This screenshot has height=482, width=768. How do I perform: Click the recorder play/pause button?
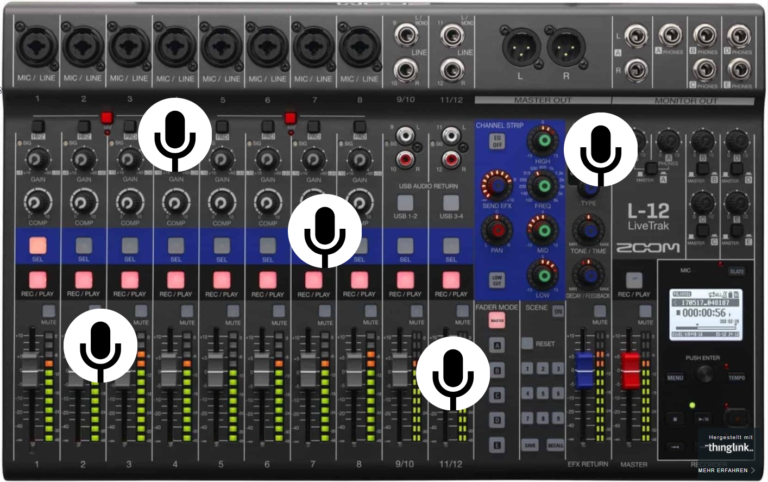pyautogui.click(x=703, y=419)
